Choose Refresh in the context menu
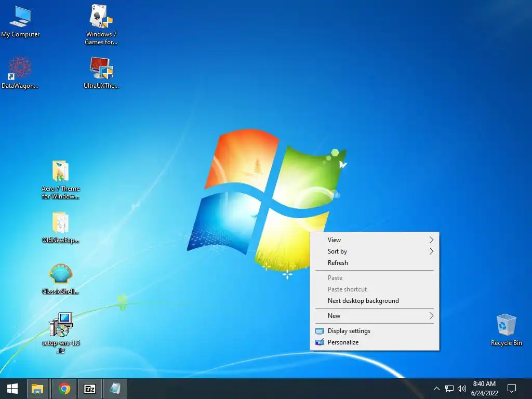 tap(375, 263)
